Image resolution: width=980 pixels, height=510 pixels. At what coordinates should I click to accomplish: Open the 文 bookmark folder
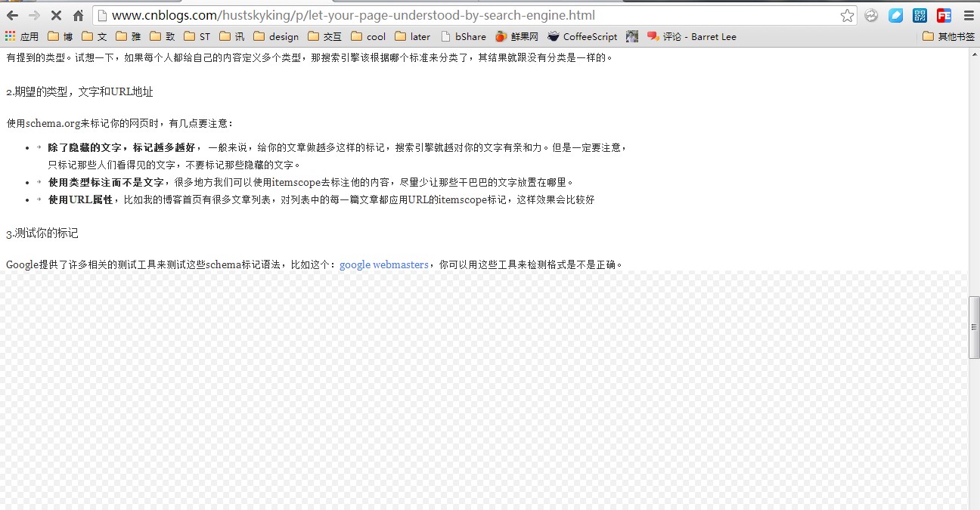click(x=95, y=36)
